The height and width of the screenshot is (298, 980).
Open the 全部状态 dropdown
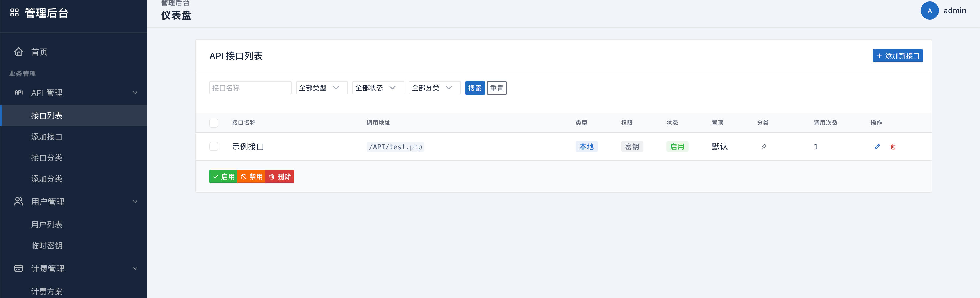click(x=378, y=87)
